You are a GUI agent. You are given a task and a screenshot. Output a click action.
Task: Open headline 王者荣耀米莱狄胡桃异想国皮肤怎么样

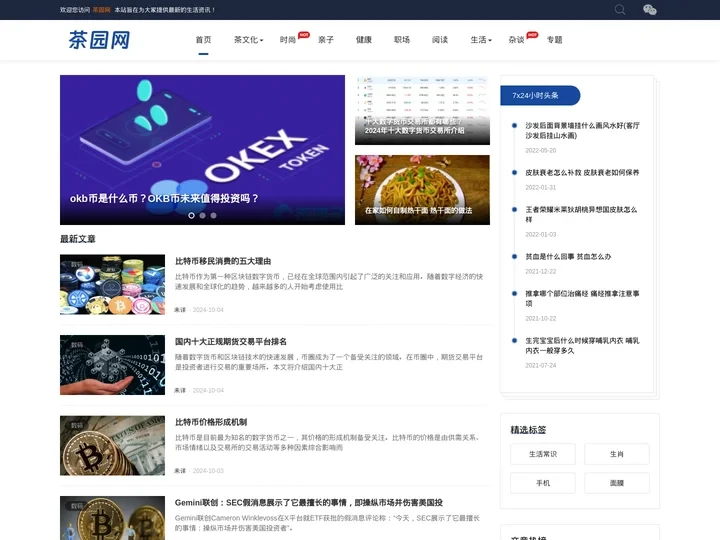pos(581,214)
